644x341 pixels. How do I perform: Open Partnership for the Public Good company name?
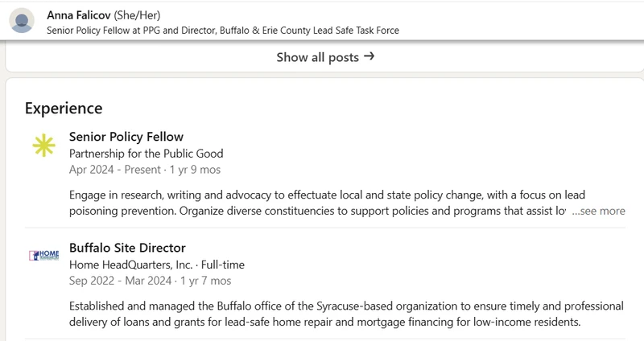147,154
